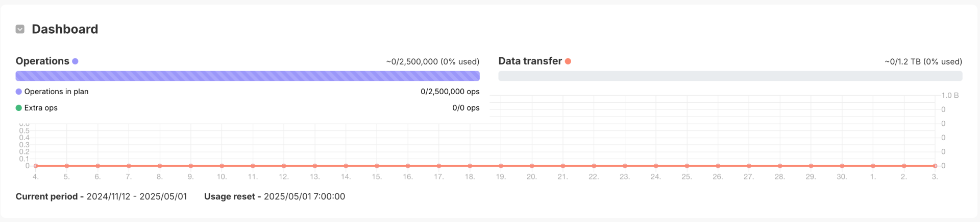
Task: Click the Dashboard heading text
Action: [65, 29]
